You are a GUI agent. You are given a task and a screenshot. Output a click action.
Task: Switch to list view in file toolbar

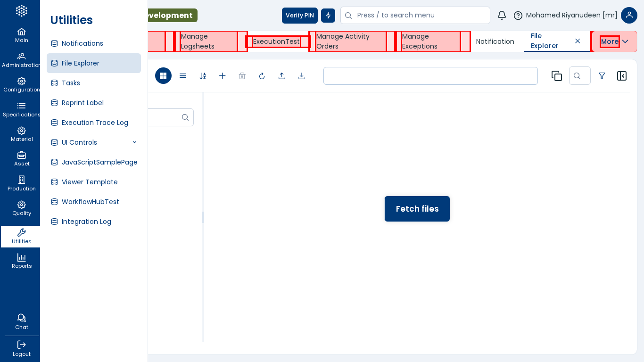[x=183, y=76]
